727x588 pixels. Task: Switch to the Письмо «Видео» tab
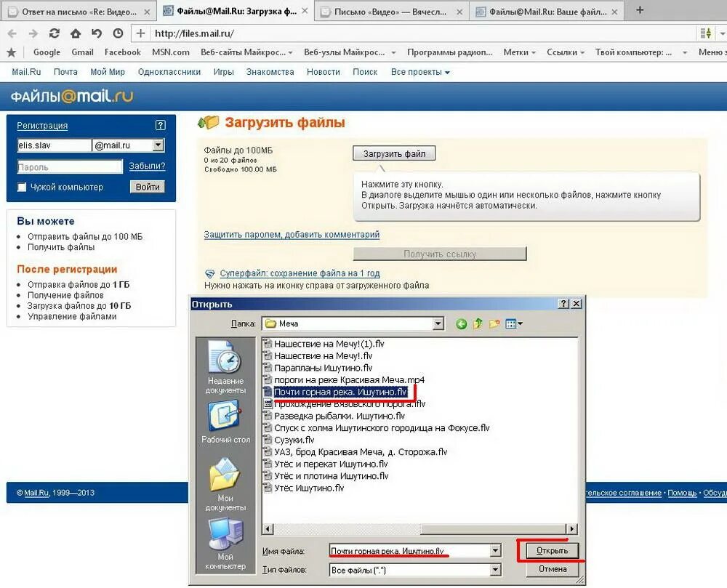pos(390,12)
